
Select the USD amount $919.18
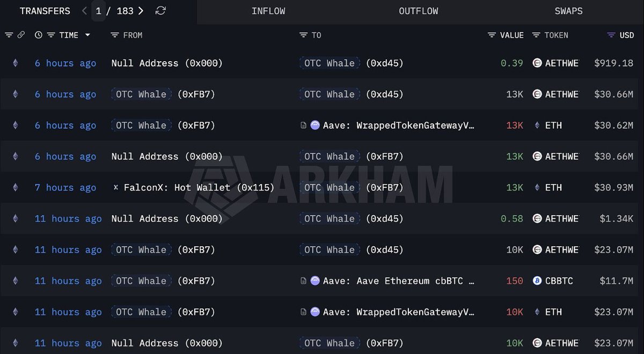pos(613,63)
